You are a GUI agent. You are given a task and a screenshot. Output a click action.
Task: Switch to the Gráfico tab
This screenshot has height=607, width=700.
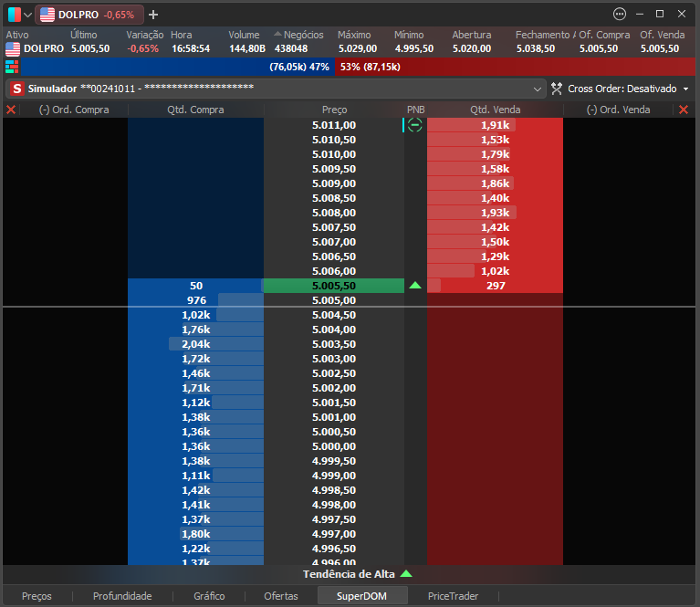coord(209,596)
